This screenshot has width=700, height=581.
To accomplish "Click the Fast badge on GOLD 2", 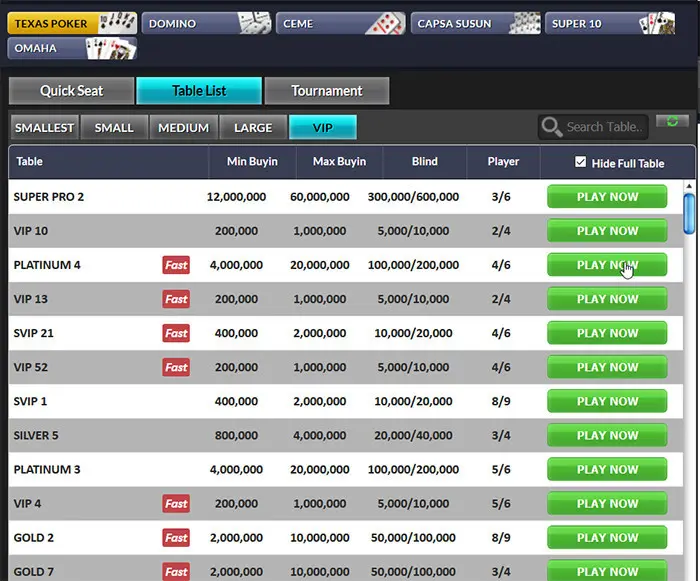I will (176, 537).
